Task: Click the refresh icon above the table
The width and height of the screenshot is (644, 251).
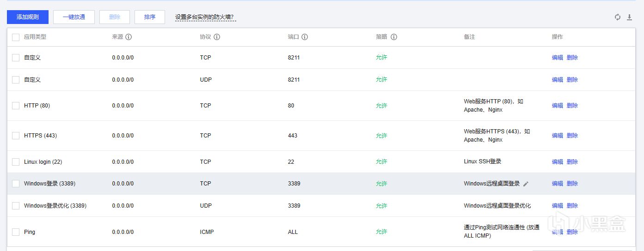Action: [x=618, y=17]
